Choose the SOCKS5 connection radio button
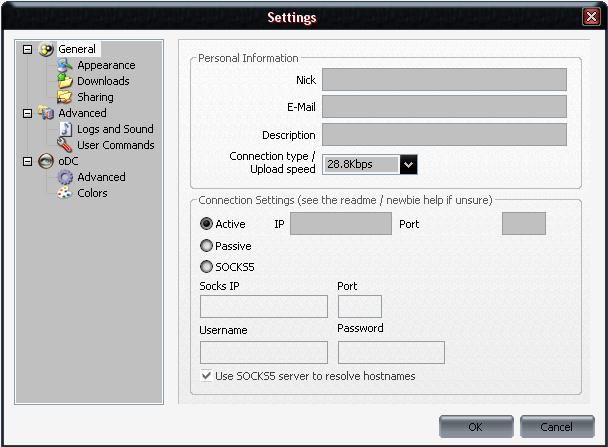Image resolution: width=608 pixels, height=447 pixels. point(207,267)
